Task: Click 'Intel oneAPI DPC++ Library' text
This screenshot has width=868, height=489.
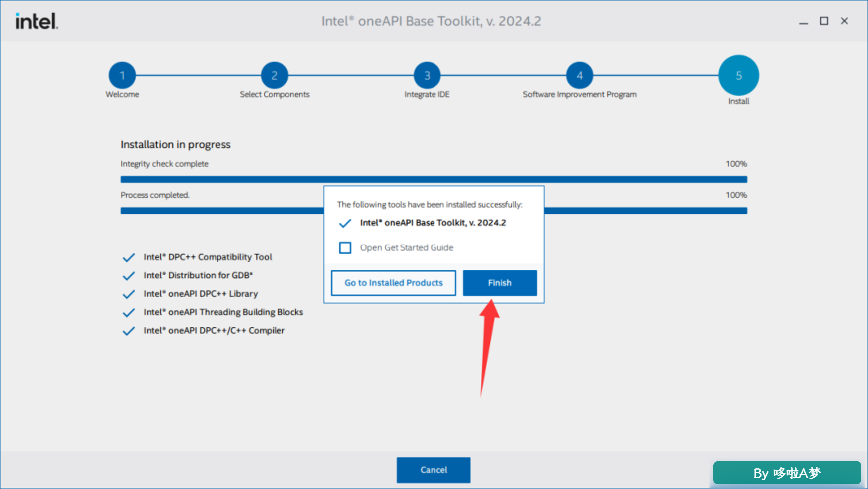Action: point(201,294)
